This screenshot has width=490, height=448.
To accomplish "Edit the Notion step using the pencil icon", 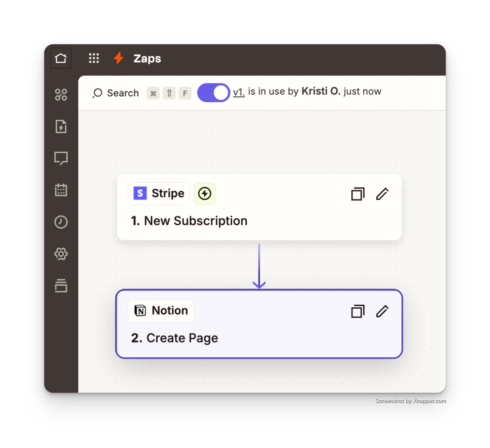I will tap(382, 311).
